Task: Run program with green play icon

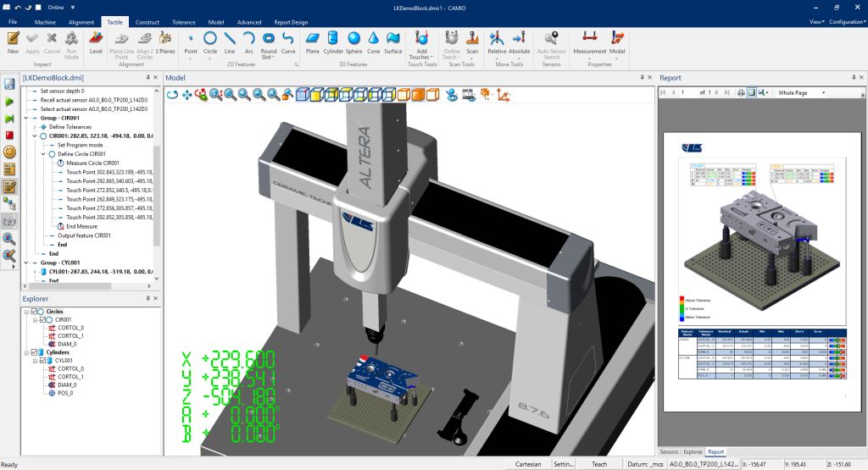Action: [x=9, y=102]
